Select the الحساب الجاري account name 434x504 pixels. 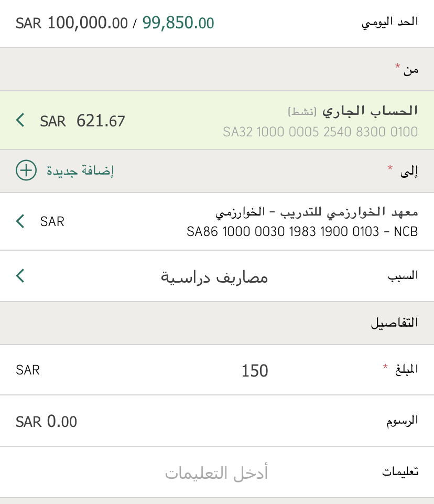point(370,111)
